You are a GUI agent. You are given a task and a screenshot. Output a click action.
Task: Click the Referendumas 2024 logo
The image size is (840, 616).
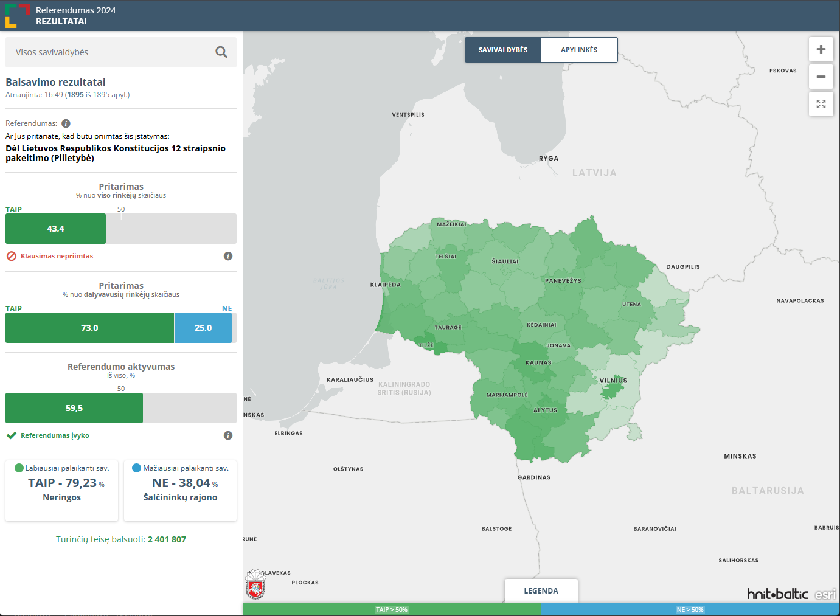(18, 15)
